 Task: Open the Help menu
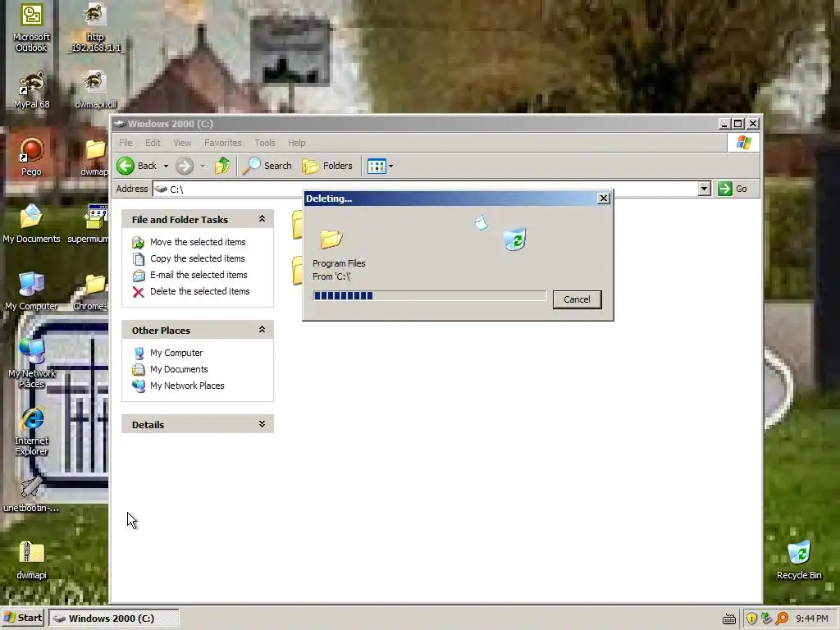(297, 143)
